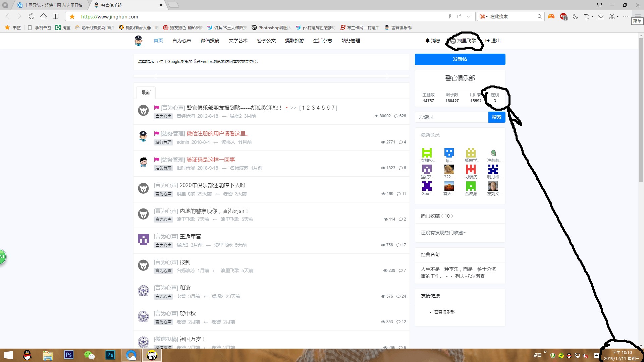Click the search magnifier in browser search box
Screen dimensions: 644x362
coord(539,16)
